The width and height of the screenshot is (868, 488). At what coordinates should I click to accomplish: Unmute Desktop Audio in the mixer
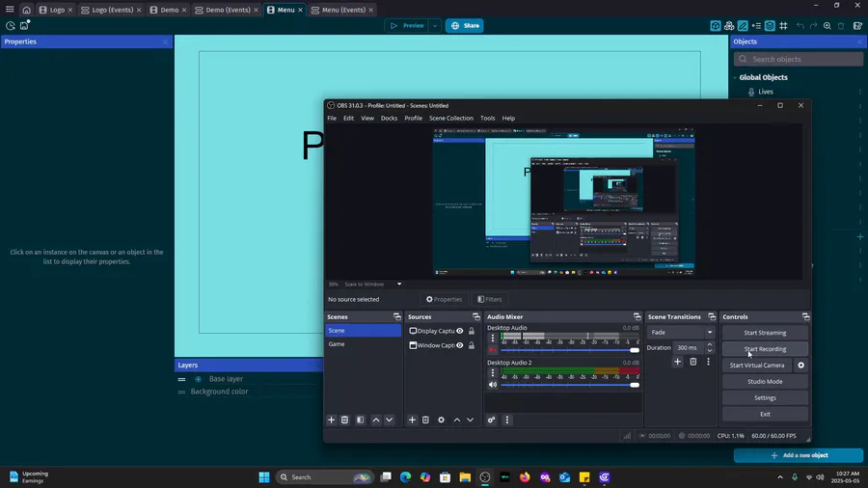[493, 350]
